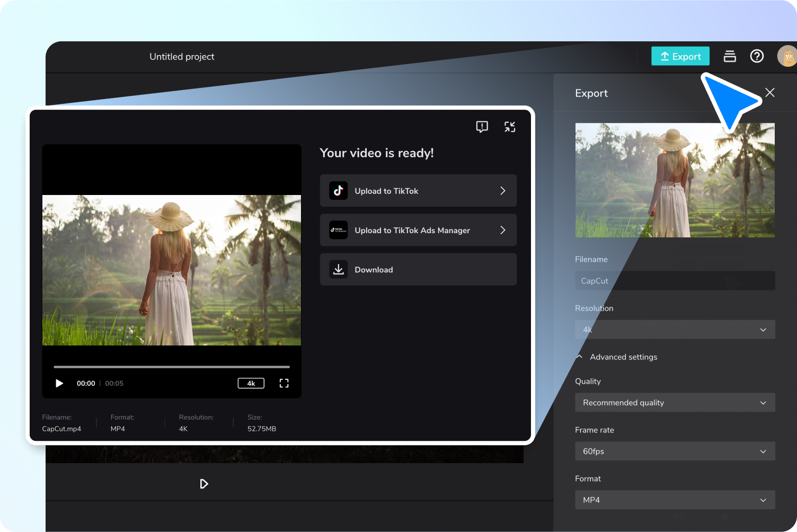Click the Export button in top bar
797x532 pixels.
(x=680, y=56)
